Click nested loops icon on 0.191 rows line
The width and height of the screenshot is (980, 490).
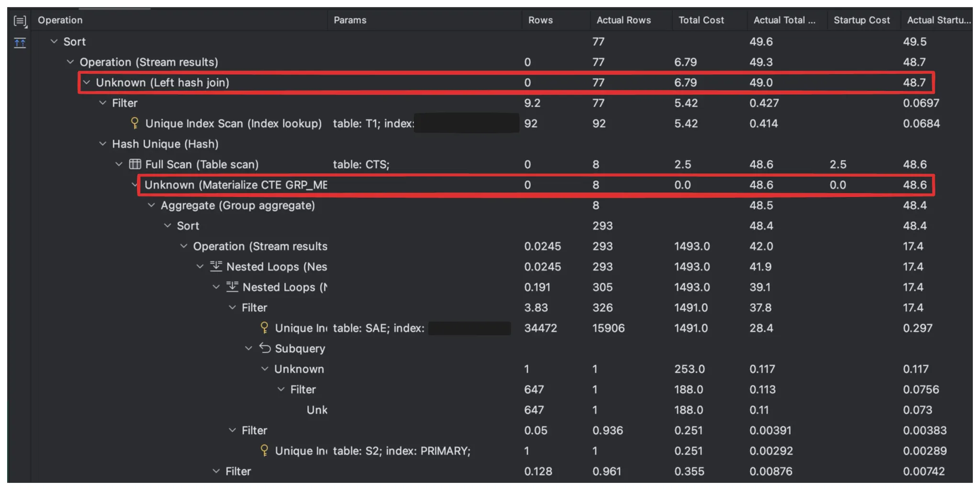pos(232,287)
